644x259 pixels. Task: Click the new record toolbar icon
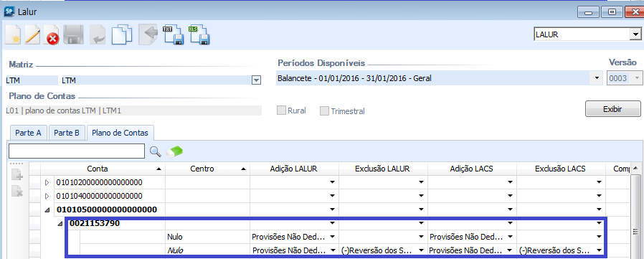pos(13,35)
